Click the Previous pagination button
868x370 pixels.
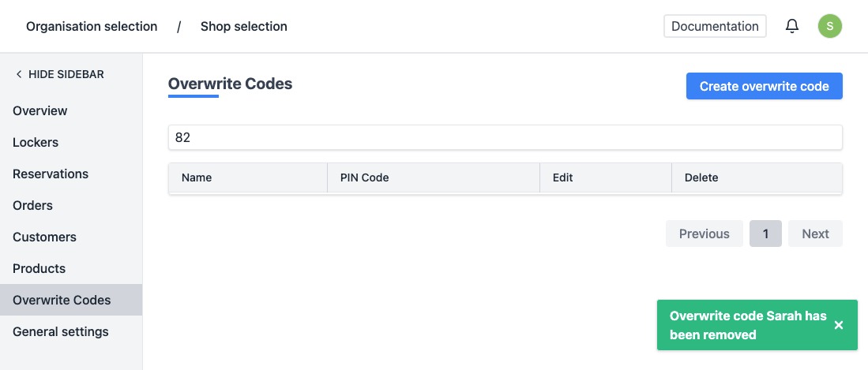[x=704, y=234]
